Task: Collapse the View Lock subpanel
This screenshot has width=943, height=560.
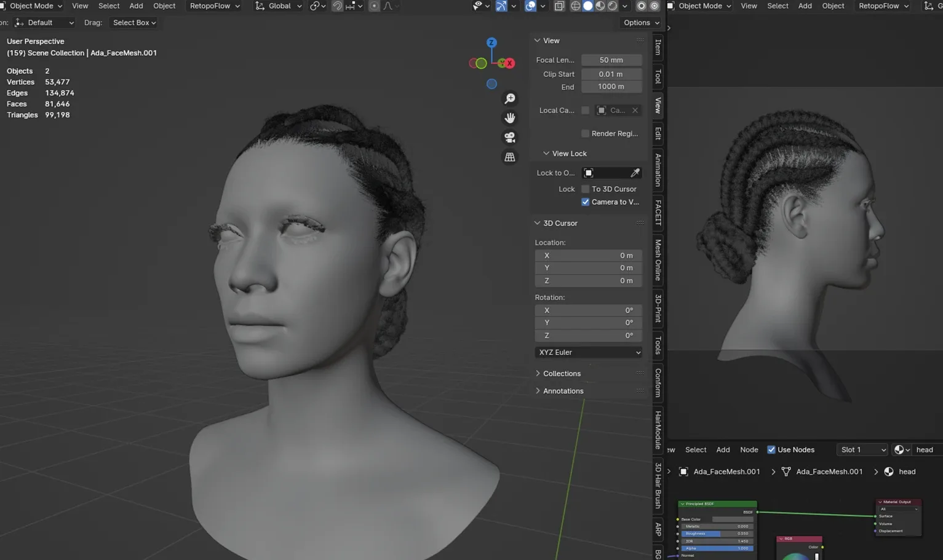Action: [565, 153]
